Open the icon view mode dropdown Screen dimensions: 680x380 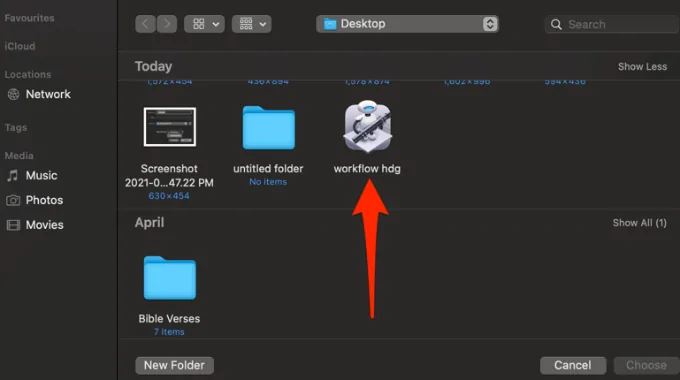pyautogui.click(x=204, y=24)
